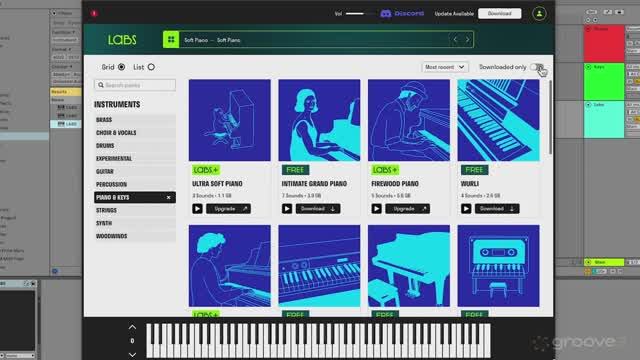Select the List view radio button

151,67
